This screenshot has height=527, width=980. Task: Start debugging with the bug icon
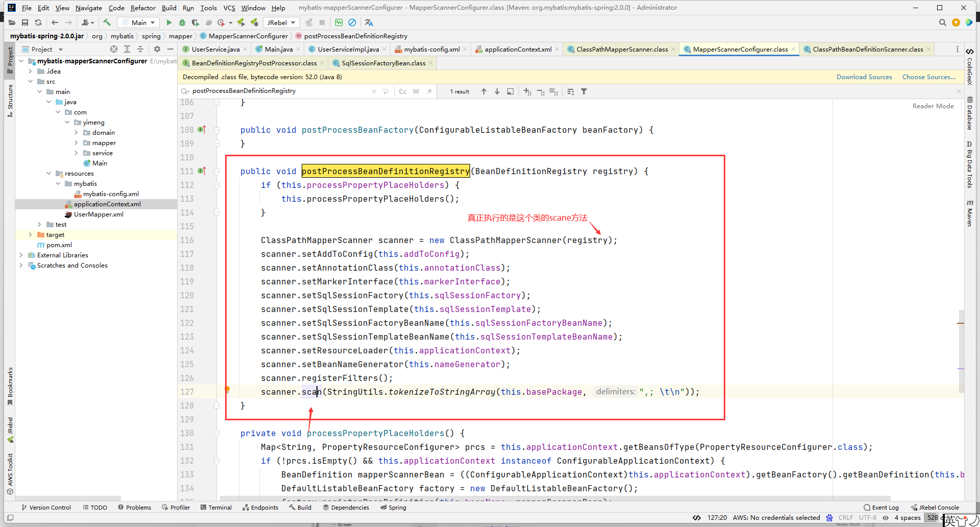(182, 22)
